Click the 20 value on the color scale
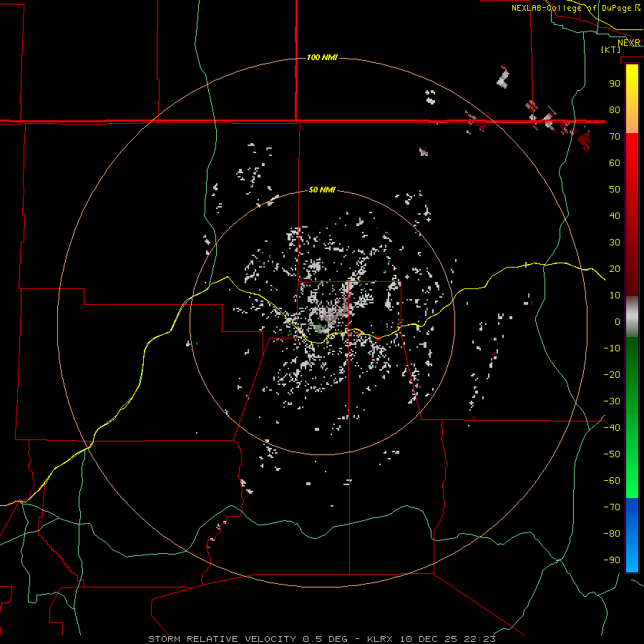The width and height of the screenshot is (644, 644). point(615,268)
